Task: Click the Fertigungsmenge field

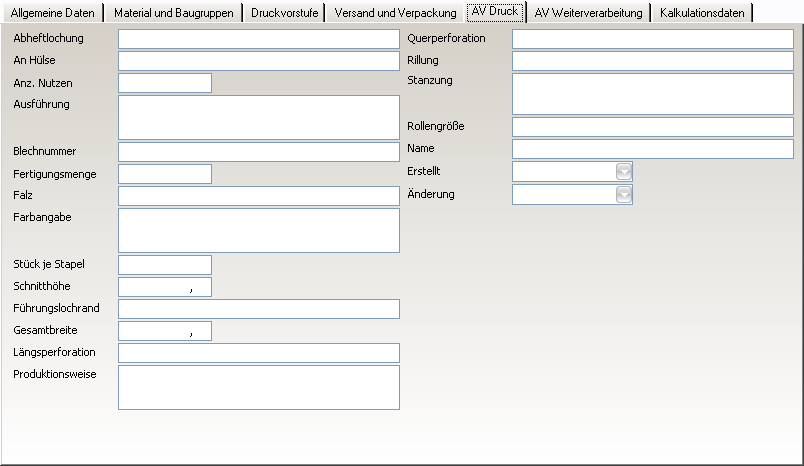Action: pos(165,174)
